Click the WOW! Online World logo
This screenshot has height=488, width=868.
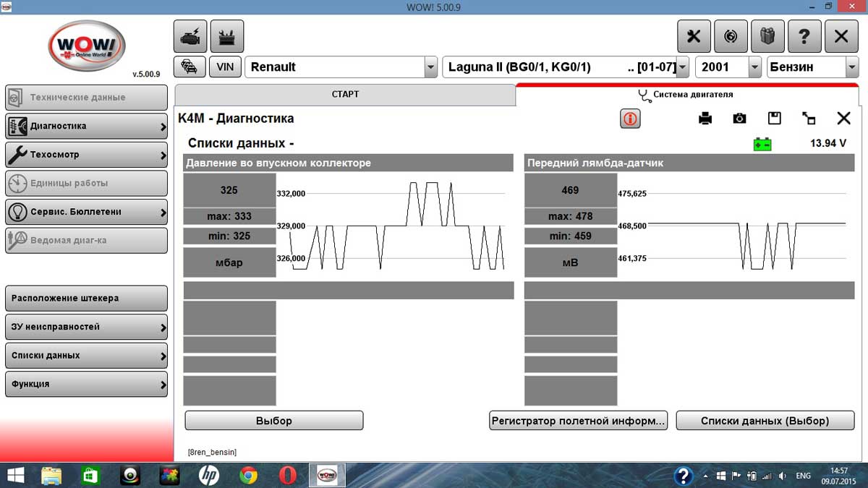coord(87,45)
